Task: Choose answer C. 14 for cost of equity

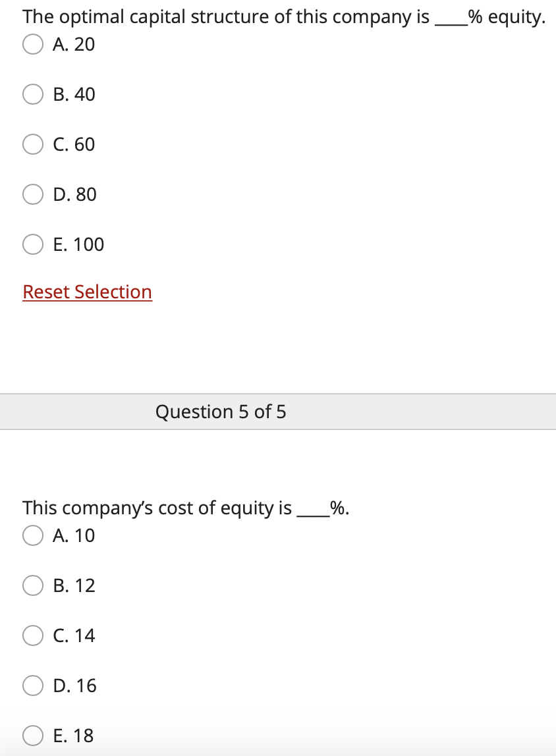Action: pyautogui.click(x=32, y=635)
